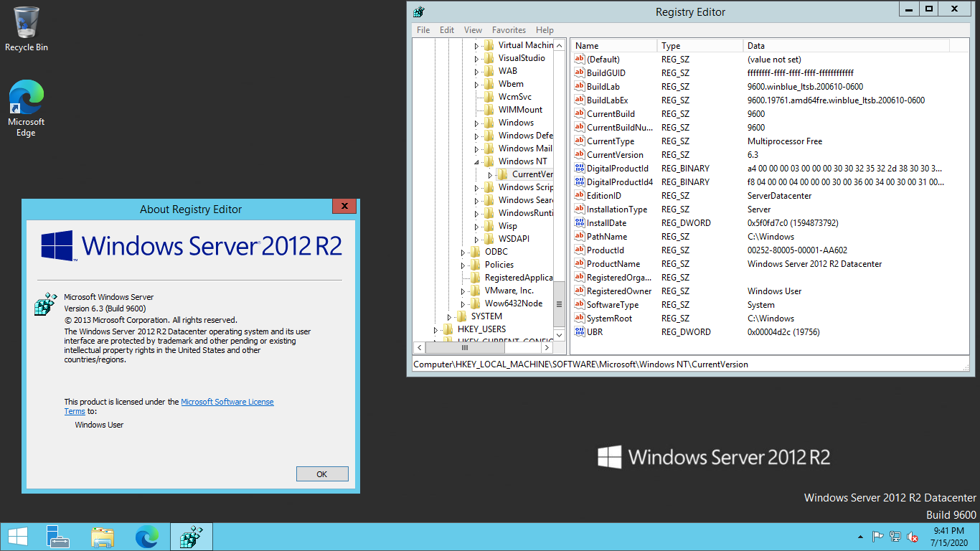Click the tree pane vertical scrollbar
Viewport: 980px width, 551px height.
[560, 189]
